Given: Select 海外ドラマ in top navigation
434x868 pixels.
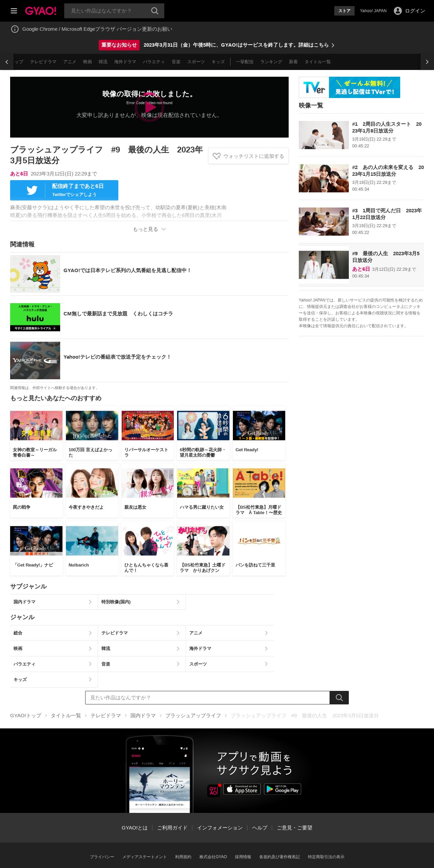Looking at the screenshot, I should [125, 62].
